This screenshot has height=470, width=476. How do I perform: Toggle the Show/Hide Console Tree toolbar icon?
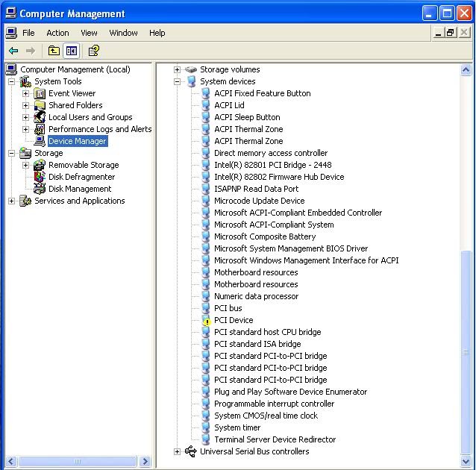(72, 51)
